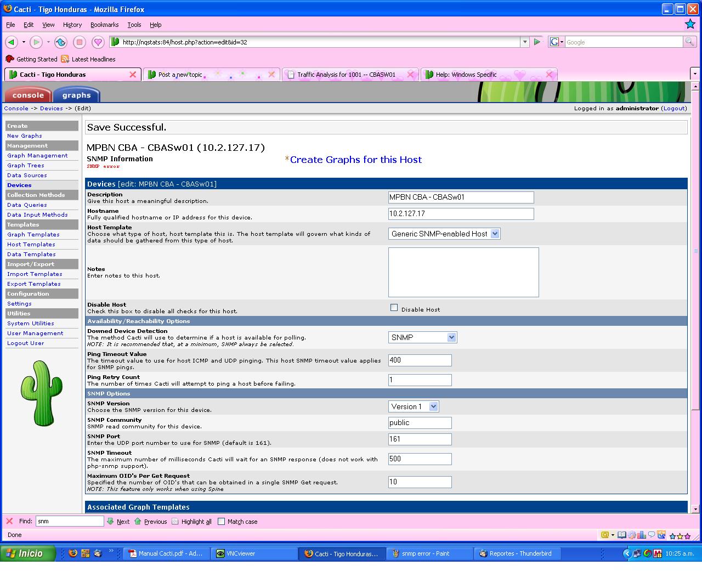Click the bar chart icon in status bar

tap(641, 535)
